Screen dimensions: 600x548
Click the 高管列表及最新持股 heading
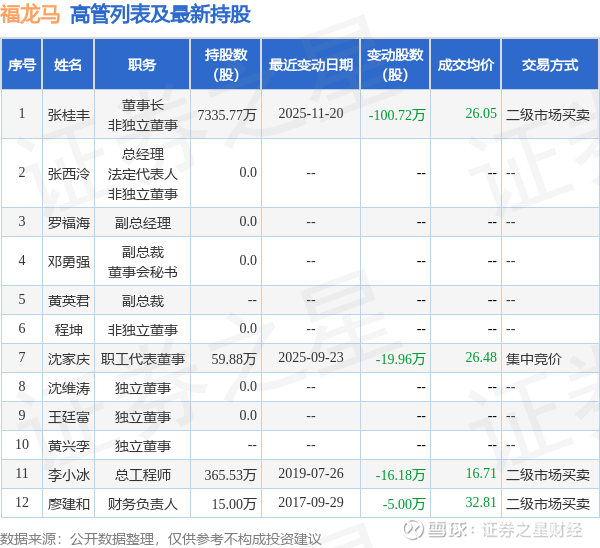click(x=160, y=15)
